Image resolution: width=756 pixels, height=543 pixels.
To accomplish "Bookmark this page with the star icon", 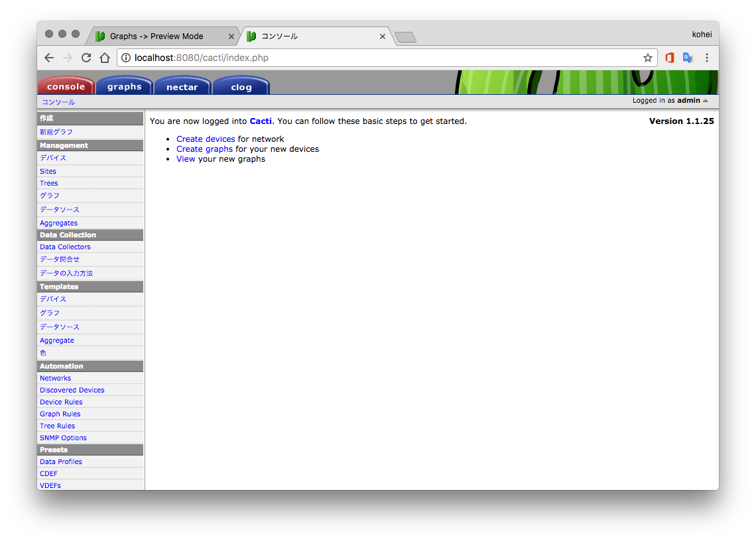I will 647,58.
